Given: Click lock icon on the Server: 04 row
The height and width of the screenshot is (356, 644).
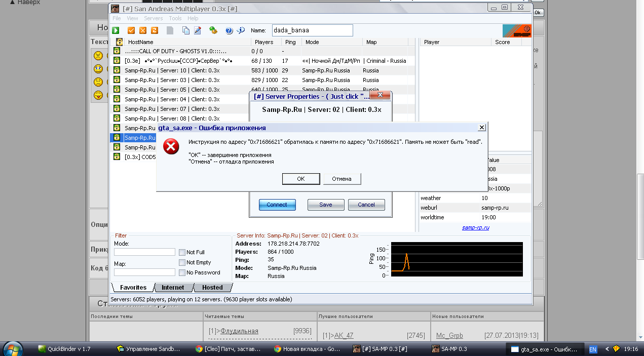Looking at the screenshot, I should click(x=117, y=99).
